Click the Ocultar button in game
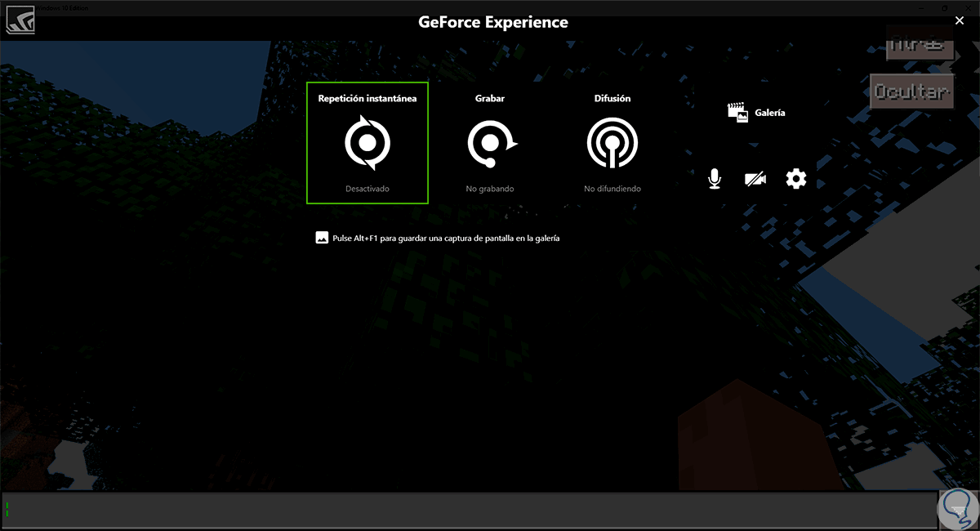 point(912,91)
